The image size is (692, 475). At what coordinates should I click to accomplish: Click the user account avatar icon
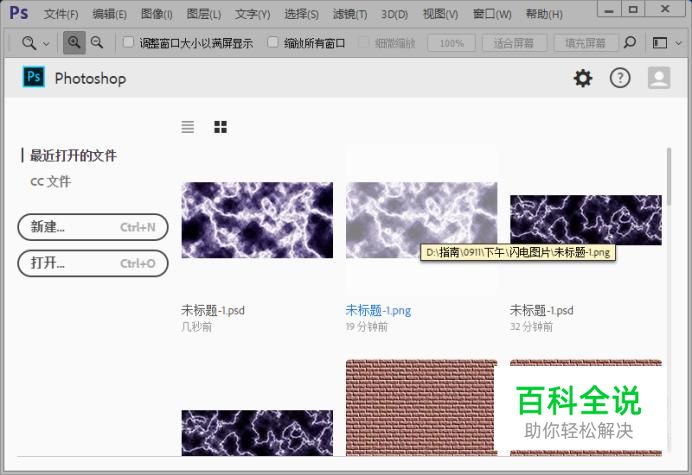[x=659, y=78]
